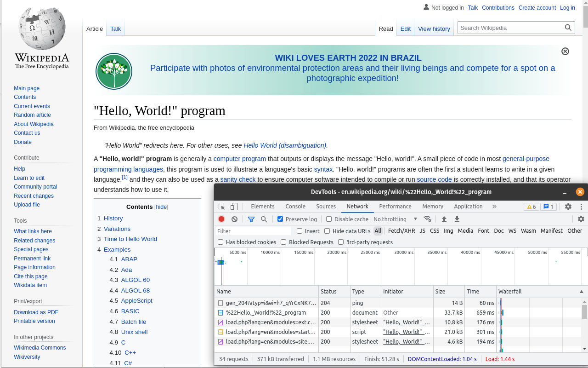Toggle the device toolbar icon
Image resolution: width=588 pixels, height=368 pixels.
tap(234, 207)
